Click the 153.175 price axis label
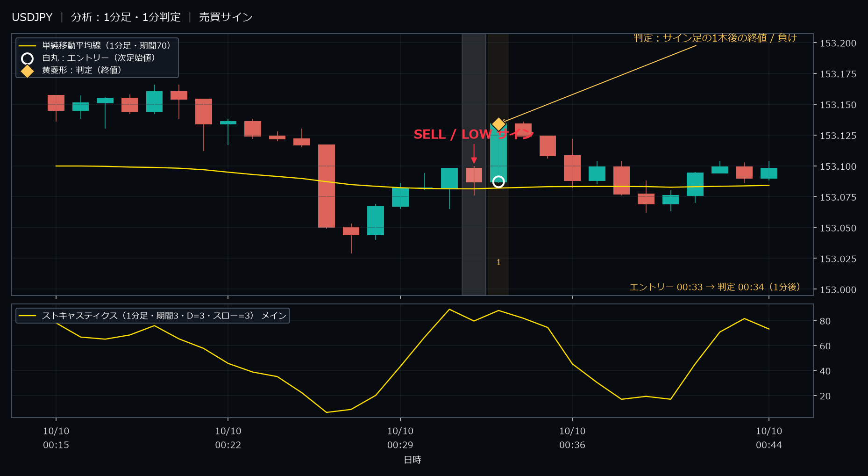 point(838,74)
